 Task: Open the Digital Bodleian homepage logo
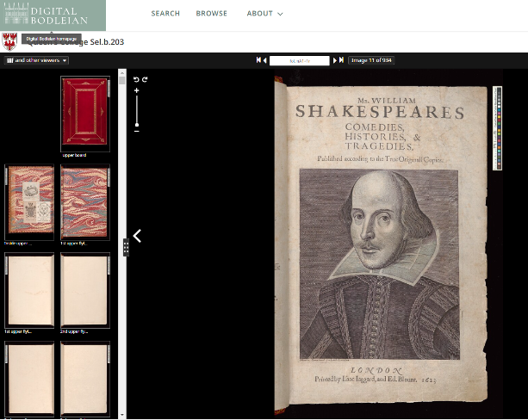click(x=53, y=15)
